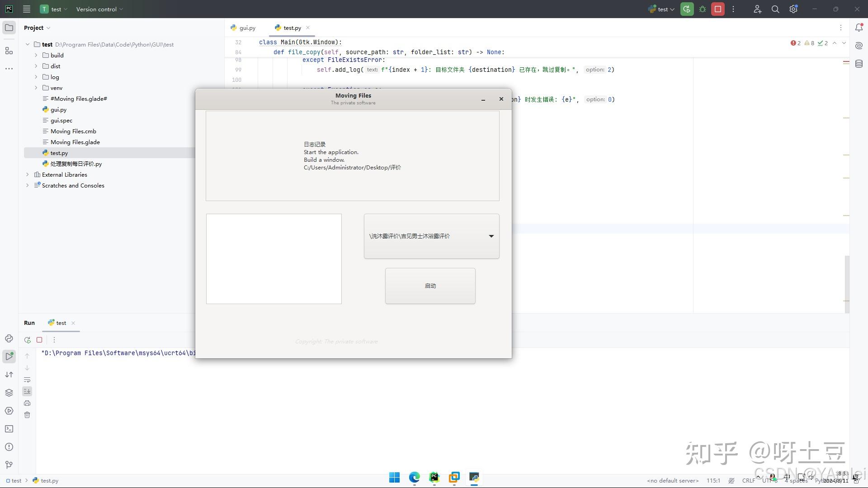Screen dimensions: 868x488
Task: Click the 启动 button in the Moving Files dialog
Action: [x=430, y=286]
